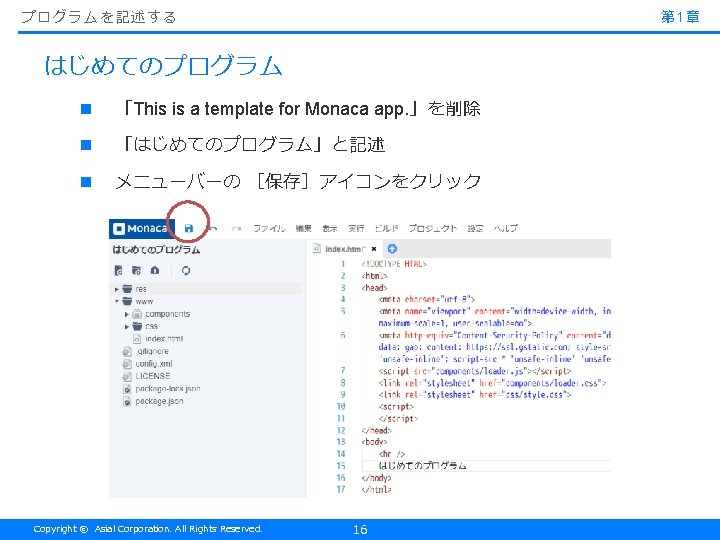This screenshot has width=720, height=540.
Task: Click the <body> tag on line 13
Action: point(374,442)
